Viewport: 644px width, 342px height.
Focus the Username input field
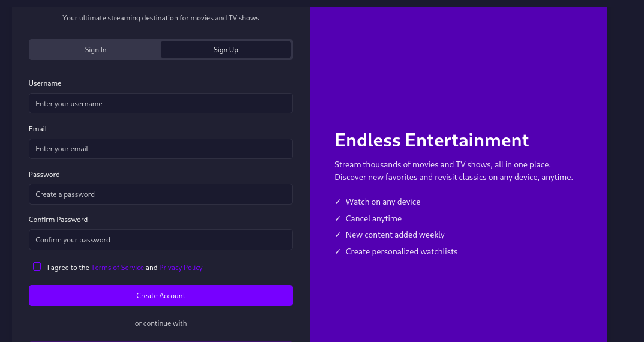point(160,104)
